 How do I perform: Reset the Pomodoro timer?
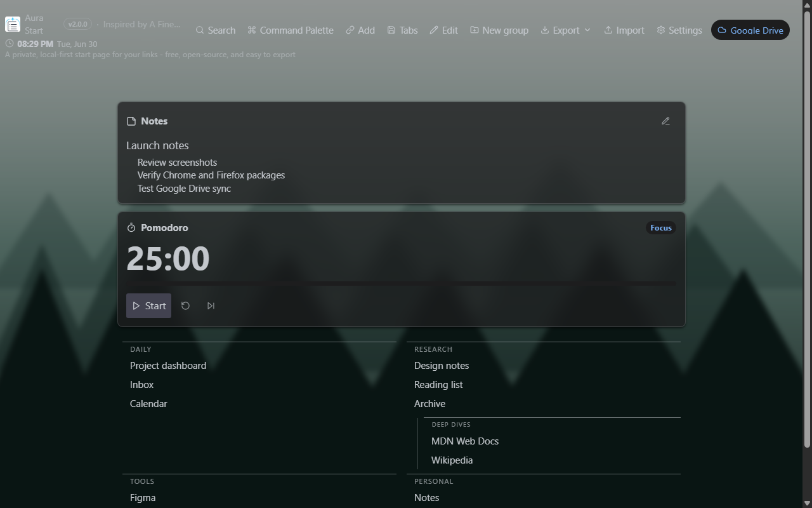tap(185, 305)
